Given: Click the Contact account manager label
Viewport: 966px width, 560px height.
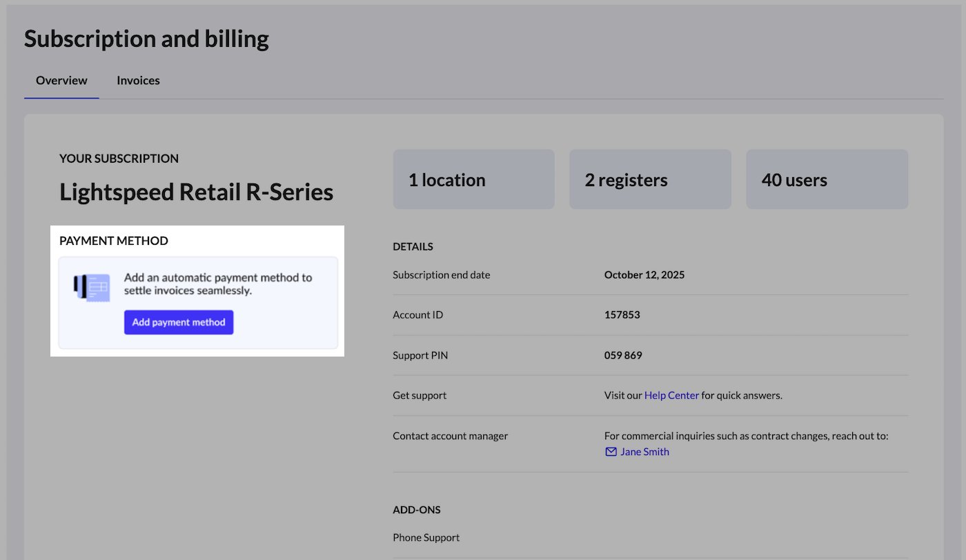Looking at the screenshot, I should pyautogui.click(x=450, y=436).
